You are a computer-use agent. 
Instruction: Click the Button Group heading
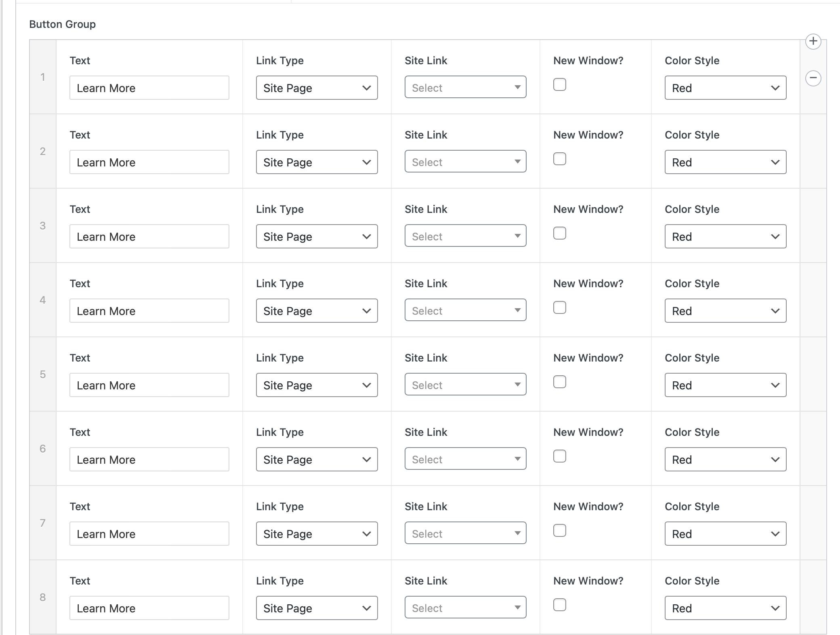pyautogui.click(x=63, y=24)
